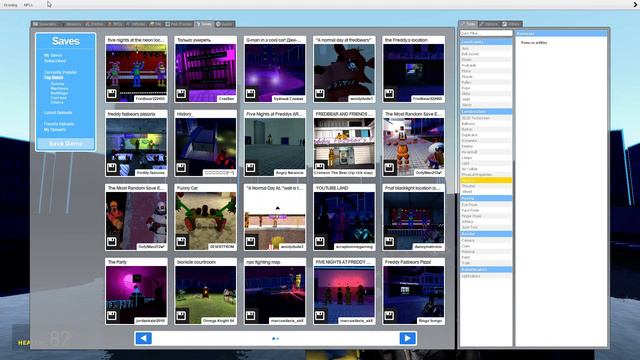The height and width of the screenshot is (360, 640).
Task: Switch to the NPCs spawn menu tab
Action: (x=116, y=24)
